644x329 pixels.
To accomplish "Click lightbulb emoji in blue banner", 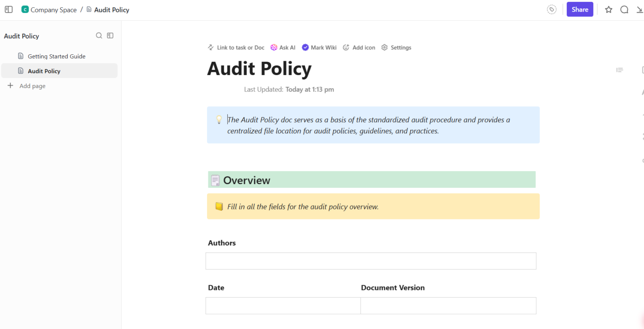I will point(219,120).
